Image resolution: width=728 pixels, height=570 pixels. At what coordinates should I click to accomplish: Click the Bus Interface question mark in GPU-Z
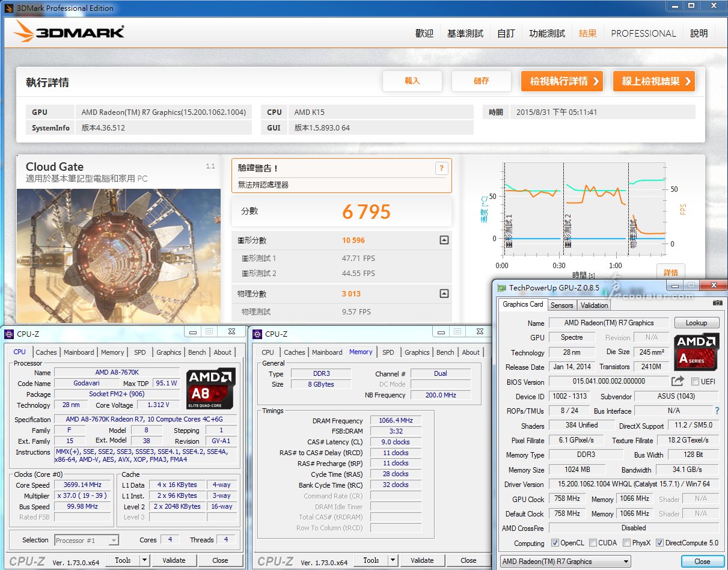[x=717, y=411]
